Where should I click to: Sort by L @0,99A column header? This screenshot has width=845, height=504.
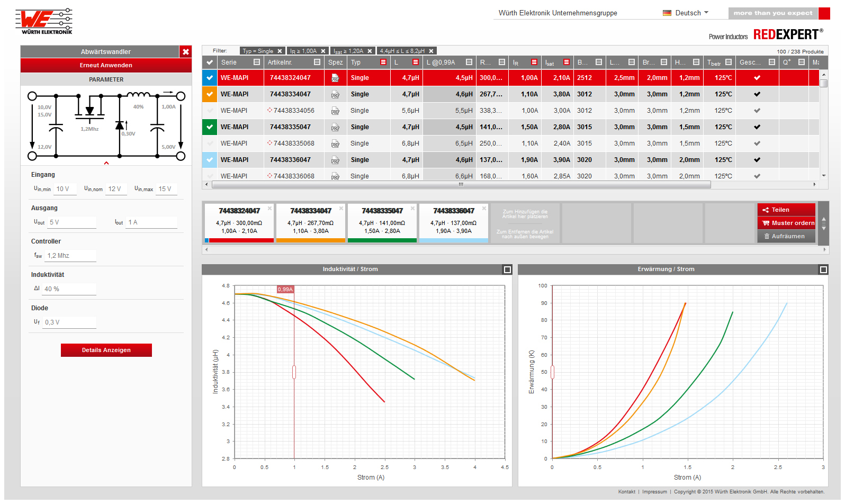[x=441, y=62]
